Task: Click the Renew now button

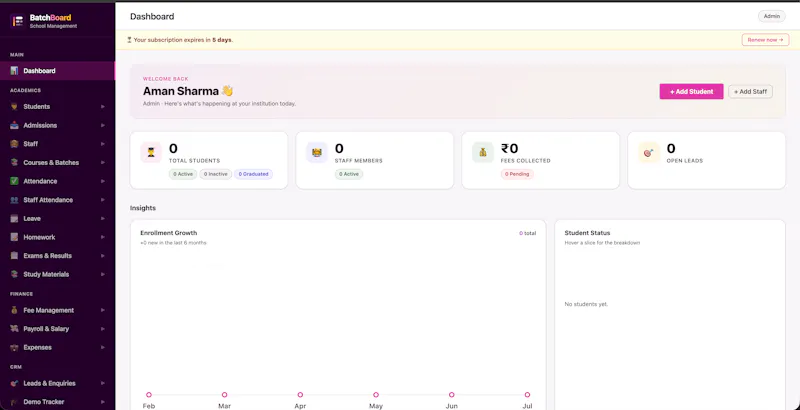Action: (765, 40)
